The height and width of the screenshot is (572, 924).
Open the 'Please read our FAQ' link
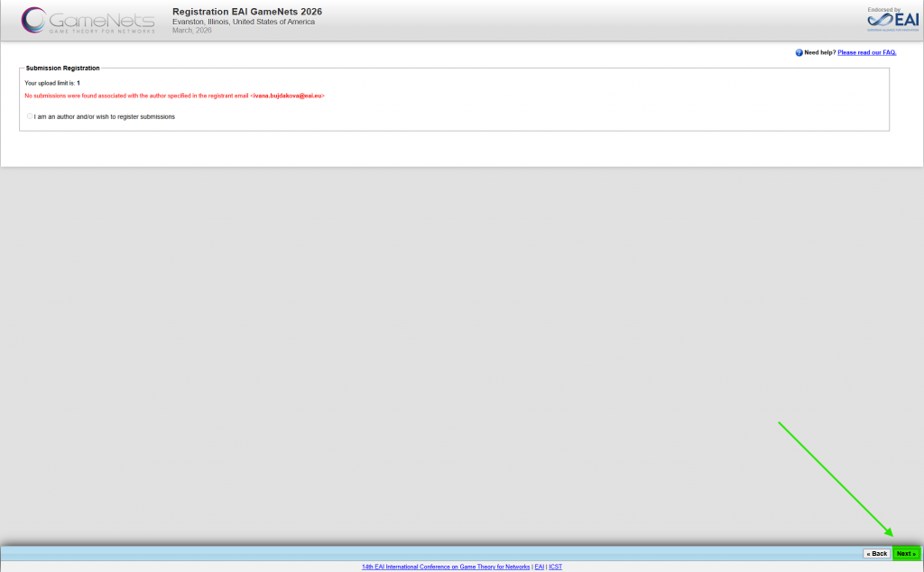click(866, 52)
